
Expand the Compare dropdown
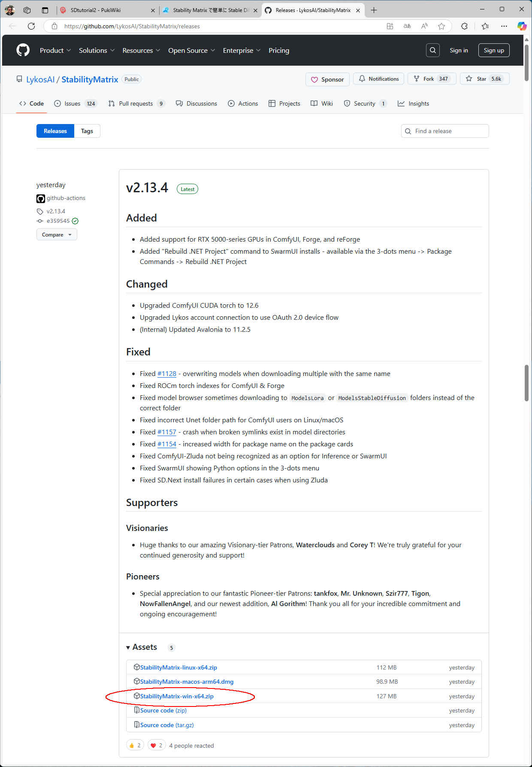click(x=57, y=235)
